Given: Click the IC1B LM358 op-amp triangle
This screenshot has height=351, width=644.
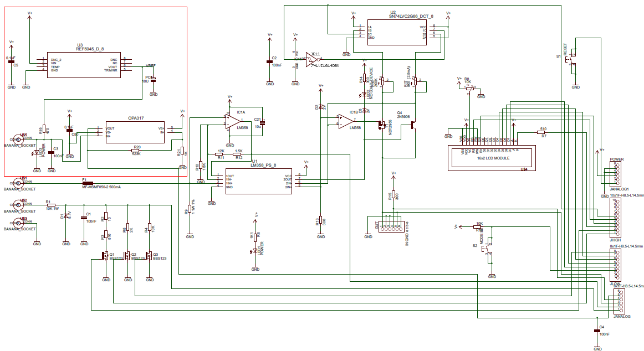Looking at the screenshot, I should pyautogui.click(x=346, y=121).
